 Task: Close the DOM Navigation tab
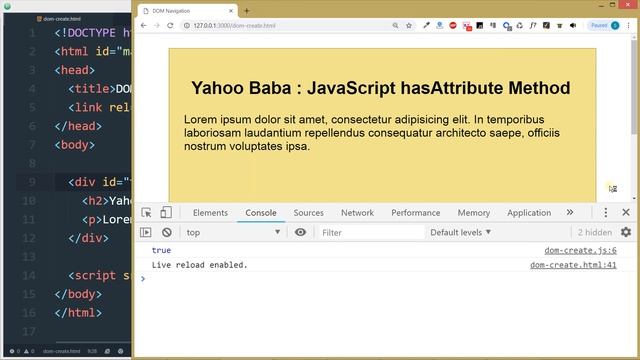click(x=231, y=11)
